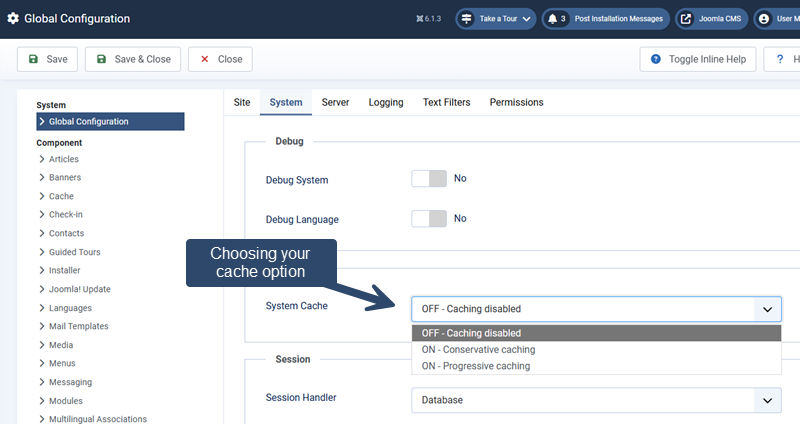The width and height of the screenshot is (800, 424).
Task: Open Banners component settings
Action: pyautogui.click(x=65, y=178)
